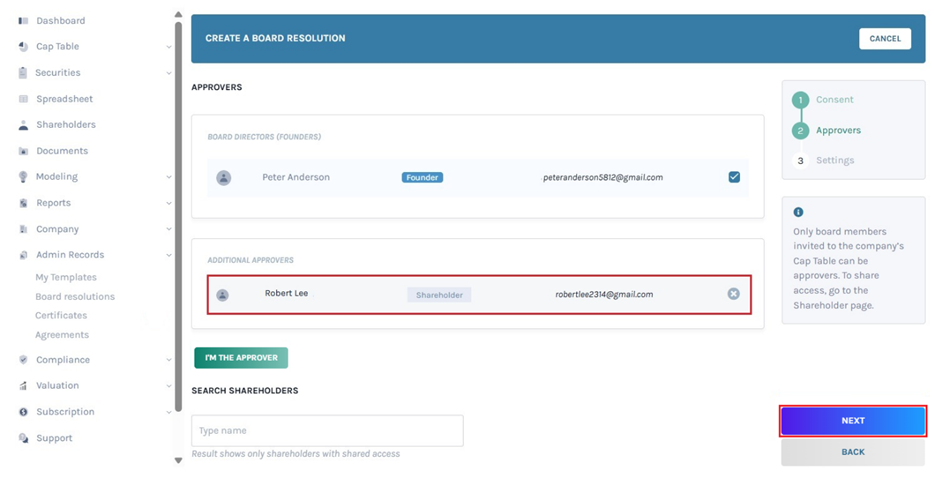935x478 pixels.
Task: Remove Robert Lee using the X icon
Action: 733,294
